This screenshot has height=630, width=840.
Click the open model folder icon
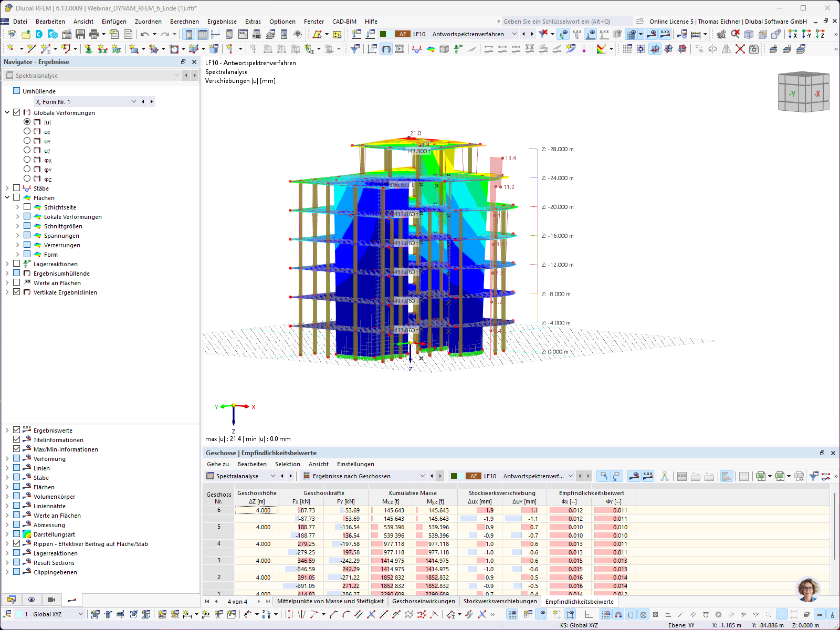[26, 34]
